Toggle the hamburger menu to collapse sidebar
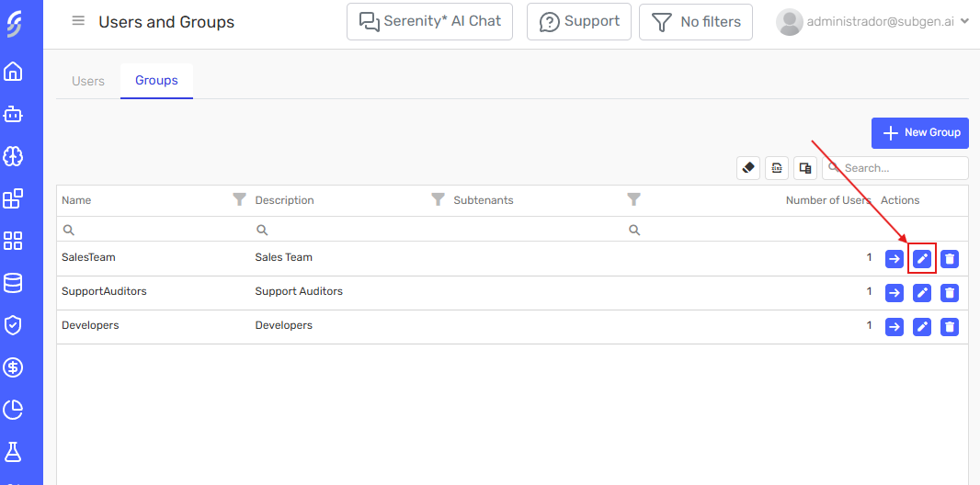980x485 pixels. point(78,21)
